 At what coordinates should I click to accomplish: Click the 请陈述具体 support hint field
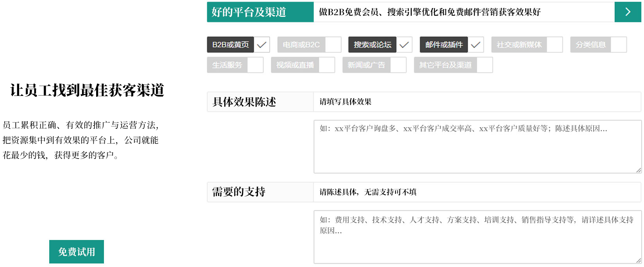point(477,192)
